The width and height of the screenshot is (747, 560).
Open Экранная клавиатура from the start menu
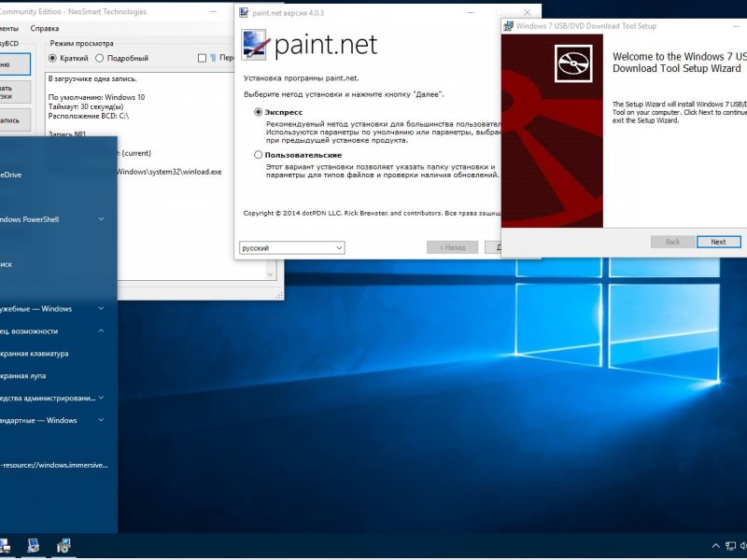click(x=34, y=354)
